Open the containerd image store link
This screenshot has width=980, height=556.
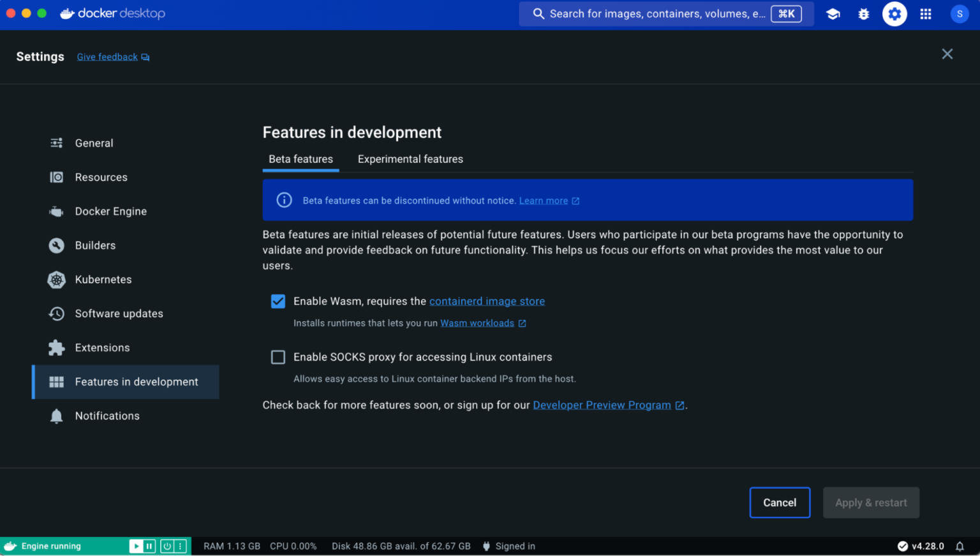[487, 301]
